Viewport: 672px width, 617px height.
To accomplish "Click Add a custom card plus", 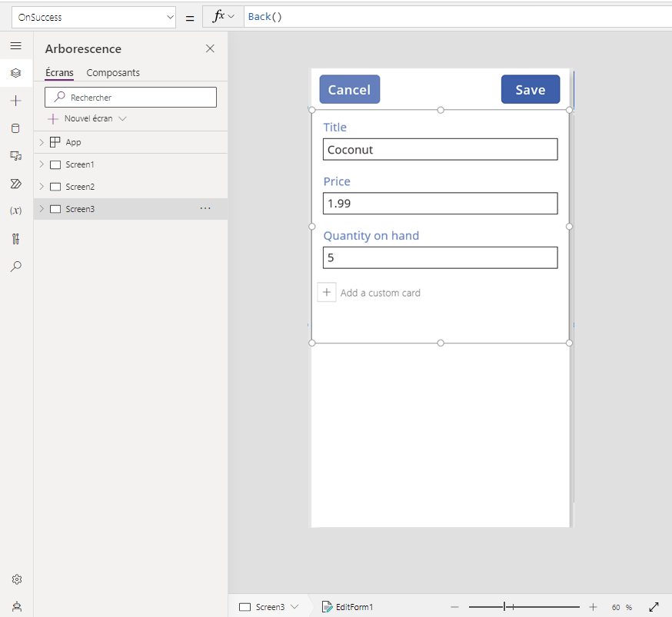I will tap(327, 293).
